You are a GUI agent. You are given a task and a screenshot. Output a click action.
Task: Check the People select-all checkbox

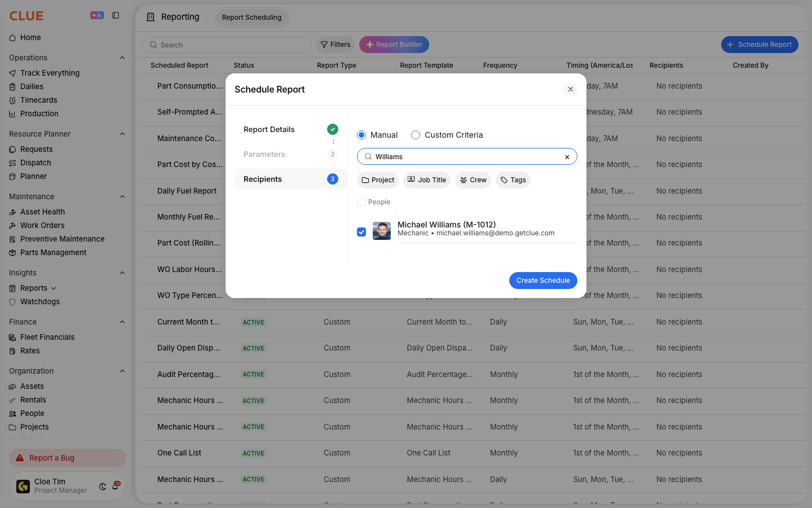361,202
